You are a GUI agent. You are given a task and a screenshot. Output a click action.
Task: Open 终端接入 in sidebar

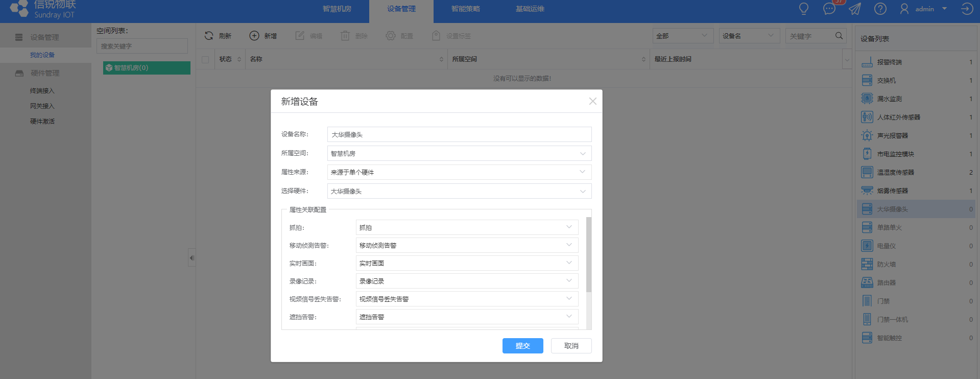42,91
